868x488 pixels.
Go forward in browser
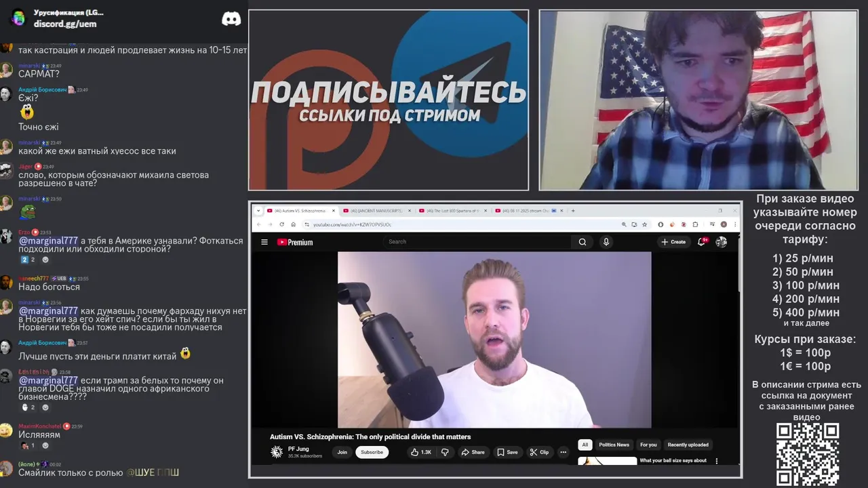[x=270, y=224]
